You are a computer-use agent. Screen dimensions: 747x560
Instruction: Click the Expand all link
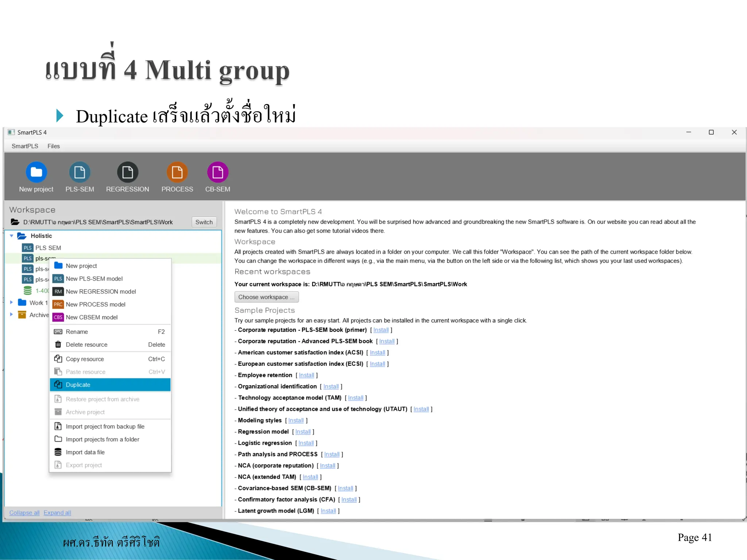57,513
